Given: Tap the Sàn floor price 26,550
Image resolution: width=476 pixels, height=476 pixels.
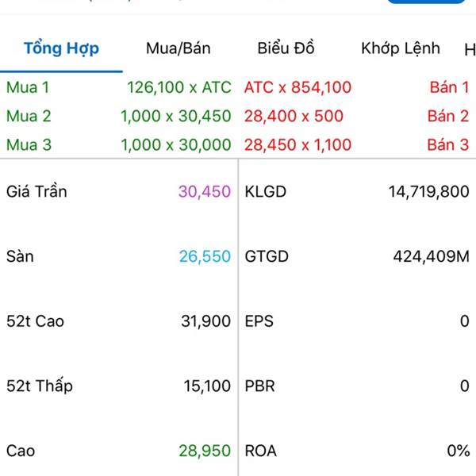Looking at the screenshot, I should coord(205,256).
